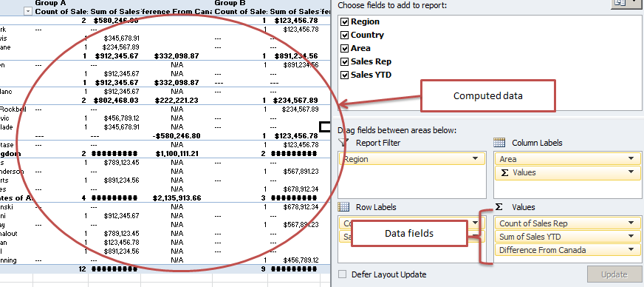Click the Report Filter funnel icon
644x287 pixels.
coord(343,142)
